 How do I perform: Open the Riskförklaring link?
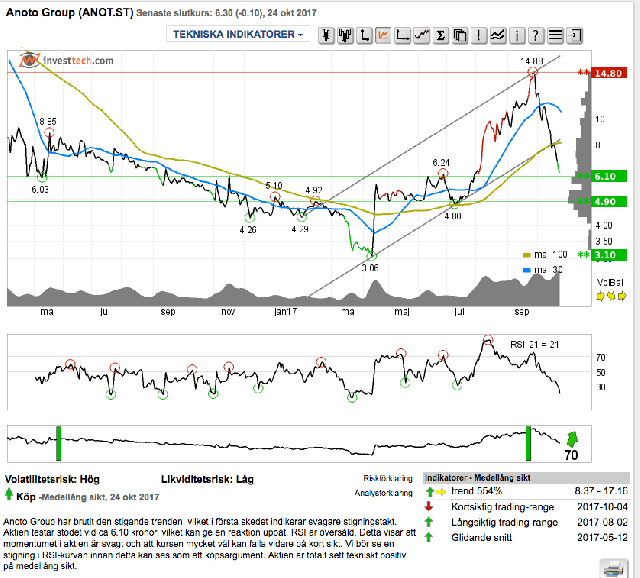[x=388, y=478]
